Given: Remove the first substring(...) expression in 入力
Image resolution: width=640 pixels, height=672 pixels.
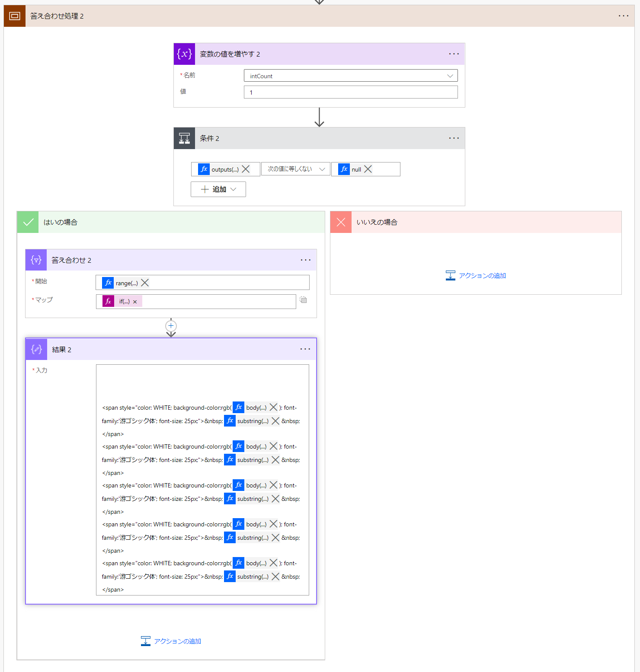Looking at the screenshot, I should pyautogui.click(x=275, y=421).
